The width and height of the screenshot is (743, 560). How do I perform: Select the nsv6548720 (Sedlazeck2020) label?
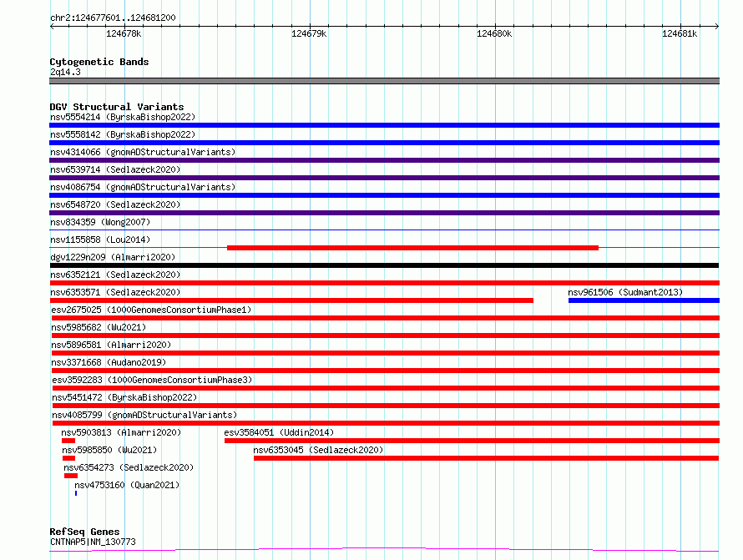coord(115,204)
